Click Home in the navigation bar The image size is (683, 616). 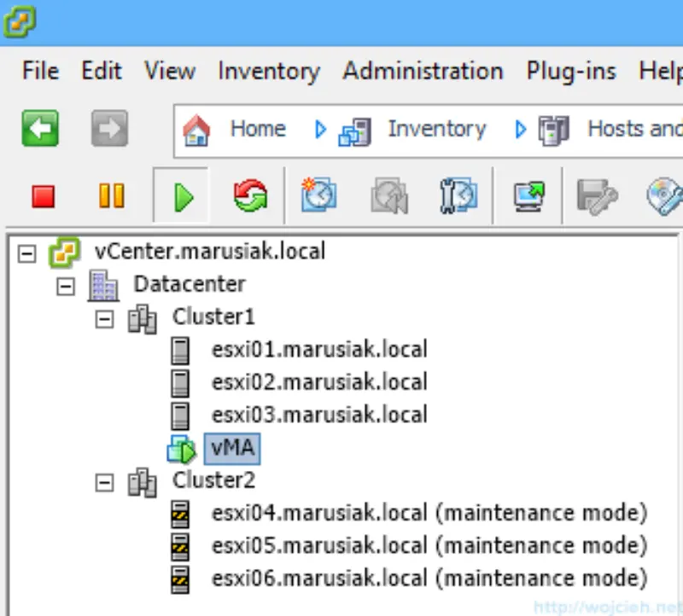256,129
